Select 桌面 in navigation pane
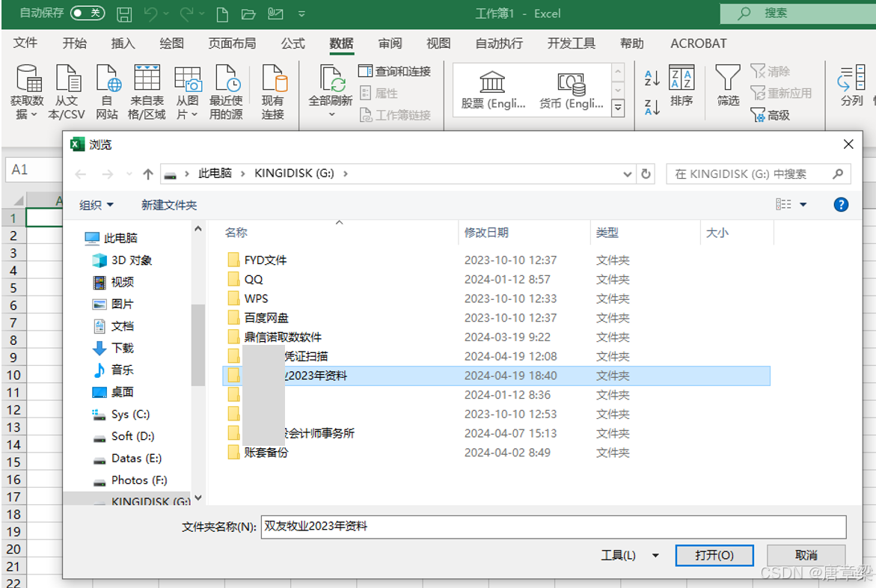The image size is (876, 588). click(x=114, y=392)
